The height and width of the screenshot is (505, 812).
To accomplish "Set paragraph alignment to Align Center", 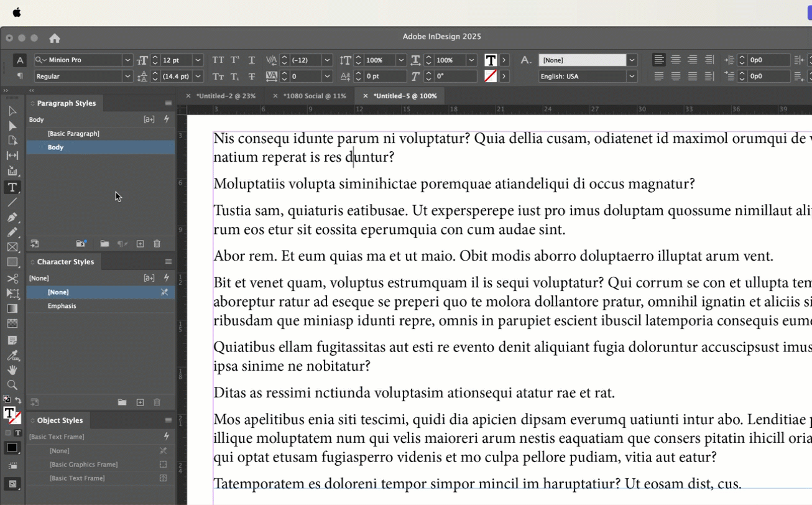I will point(676,60).
